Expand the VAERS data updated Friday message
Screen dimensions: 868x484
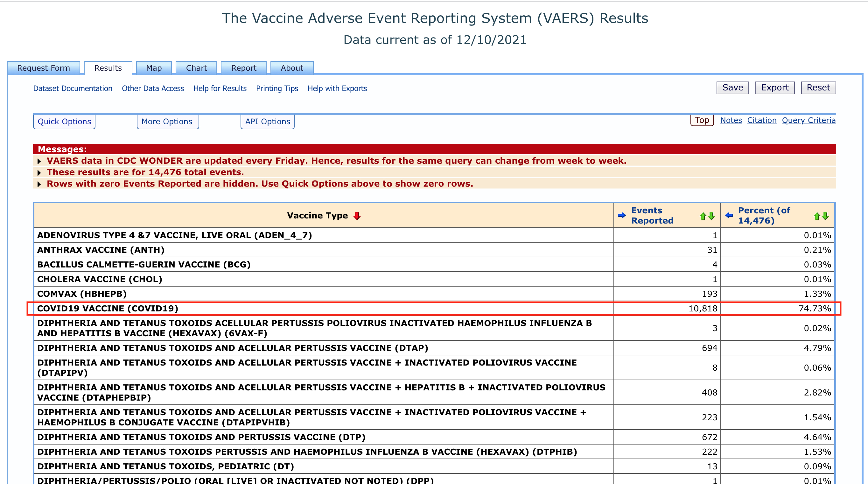[39, 161]
